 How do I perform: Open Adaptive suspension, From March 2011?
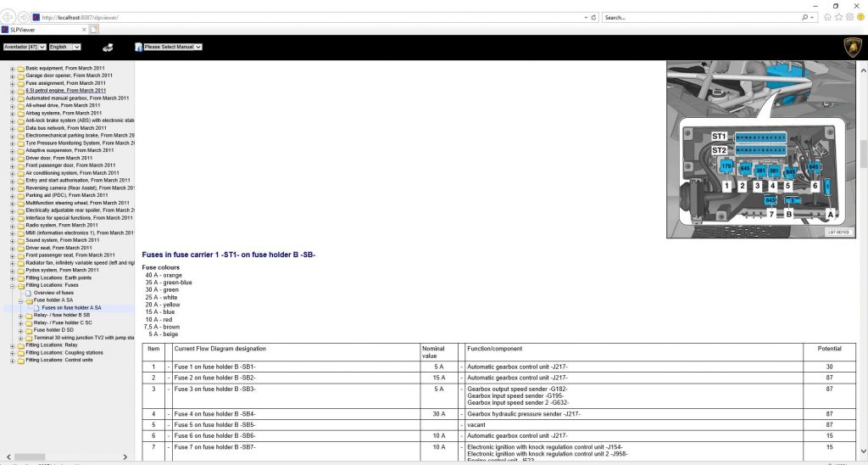pos(70,150)
